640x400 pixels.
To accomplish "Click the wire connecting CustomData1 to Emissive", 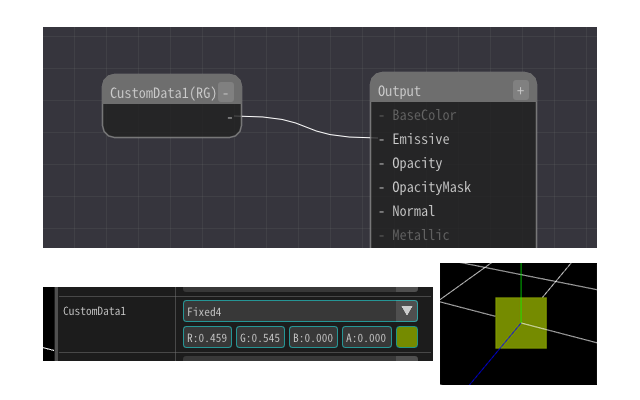I will pyautogui.click(x=306, y=127).
